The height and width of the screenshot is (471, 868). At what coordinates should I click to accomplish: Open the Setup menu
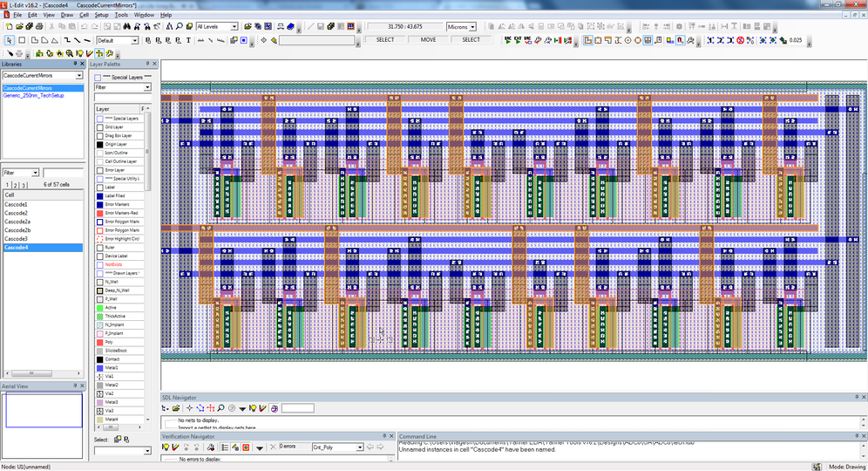pos(102,15)
